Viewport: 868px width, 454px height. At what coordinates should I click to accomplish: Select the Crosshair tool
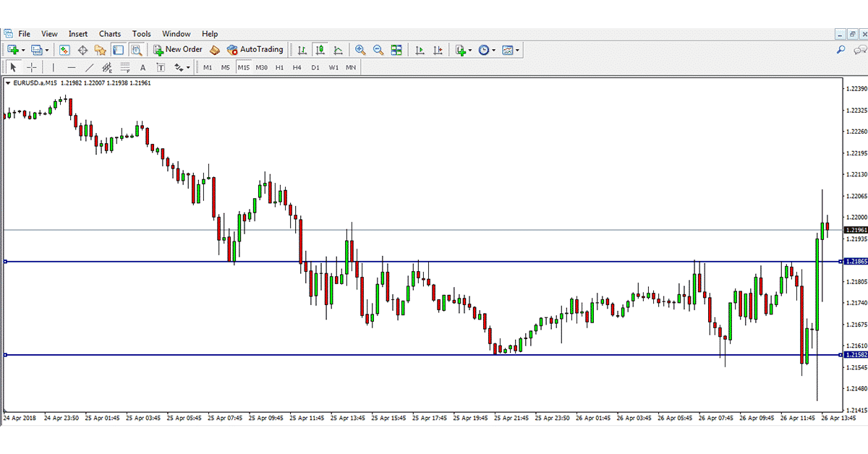pyautogui.click(x=30, y=67)
